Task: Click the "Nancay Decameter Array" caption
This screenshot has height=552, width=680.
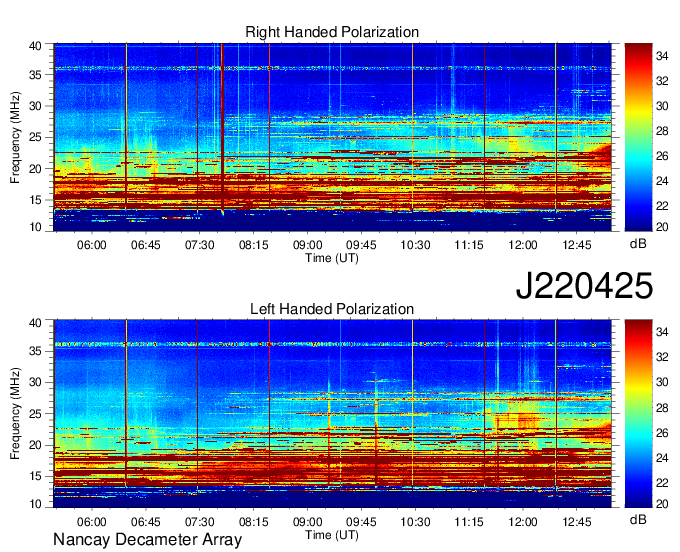Action: tap(147, 540)
